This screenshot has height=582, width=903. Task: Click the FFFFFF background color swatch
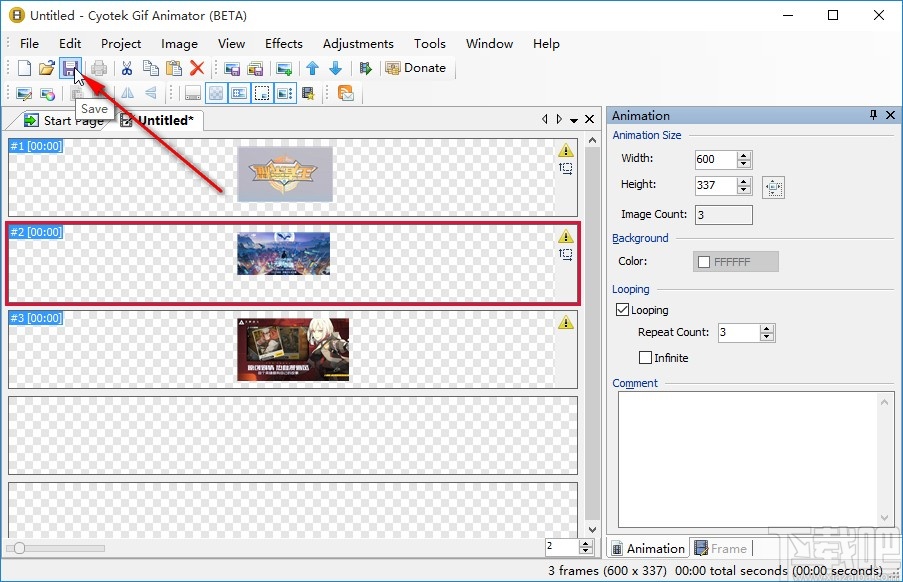coord(735,261)
